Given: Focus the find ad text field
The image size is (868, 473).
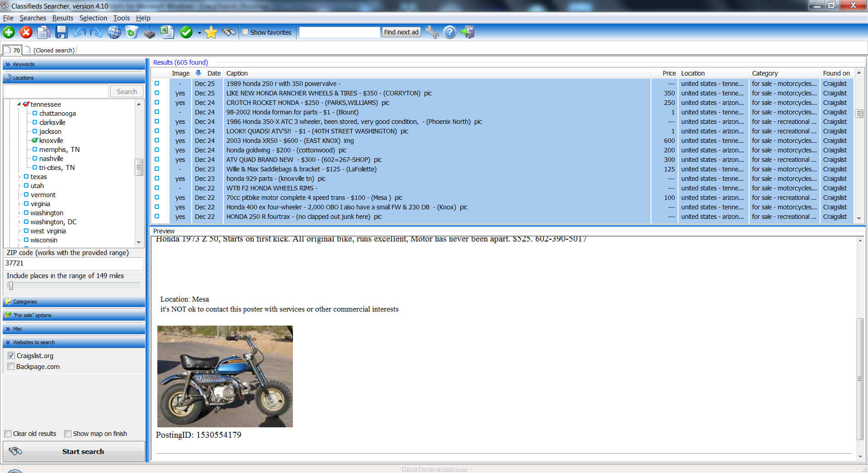Looking at the screenshot, I should (x=340, y=32).
